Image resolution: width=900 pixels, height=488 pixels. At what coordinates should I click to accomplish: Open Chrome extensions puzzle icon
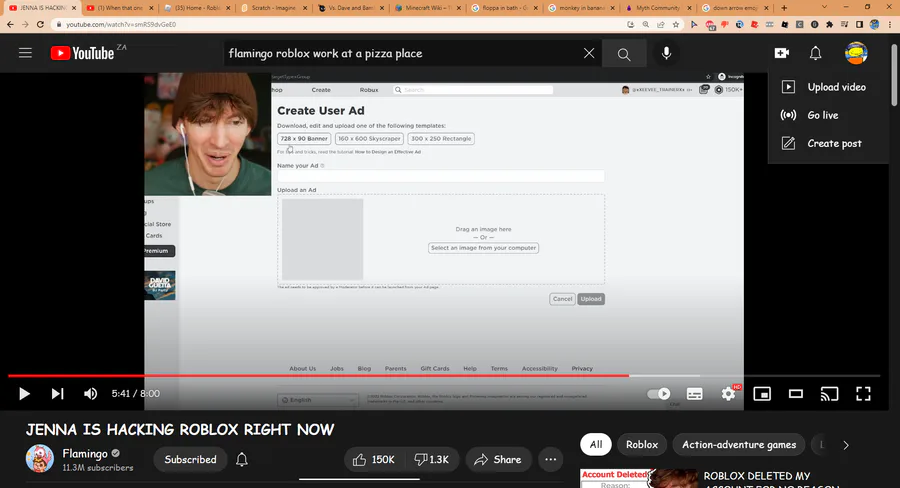click(x=829, y=25)
